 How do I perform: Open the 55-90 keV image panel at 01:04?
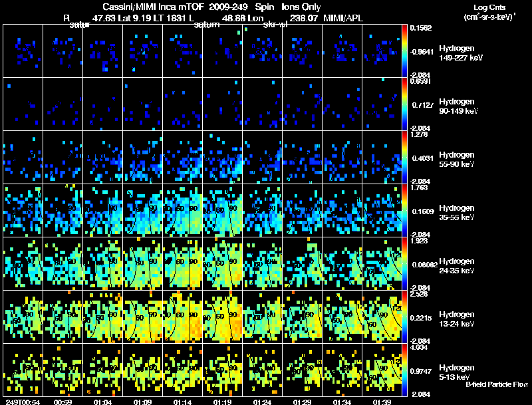[x=103, y=158]
